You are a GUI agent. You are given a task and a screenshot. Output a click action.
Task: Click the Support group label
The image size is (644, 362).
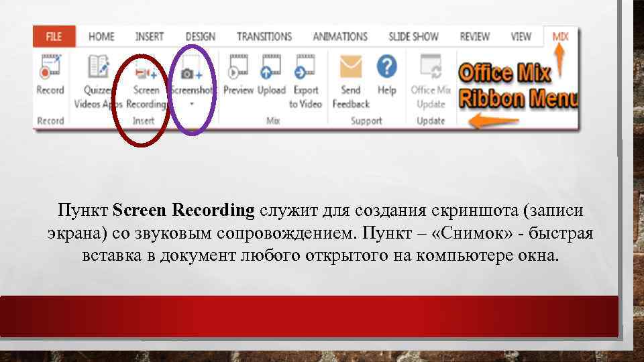366,121
